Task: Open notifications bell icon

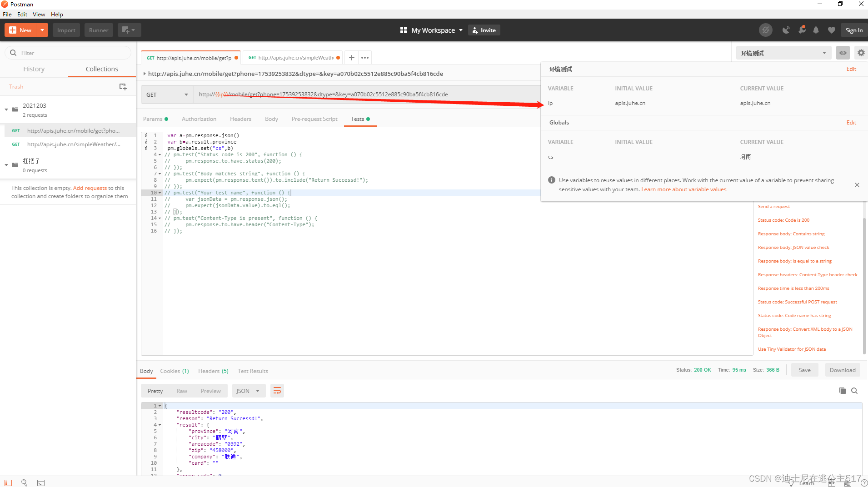Action: (816, 30)
